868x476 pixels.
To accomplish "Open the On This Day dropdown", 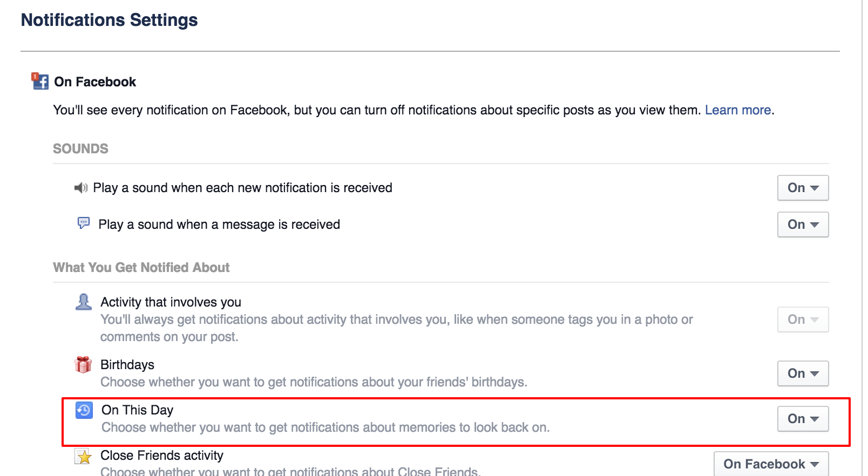I will [803, 419].
